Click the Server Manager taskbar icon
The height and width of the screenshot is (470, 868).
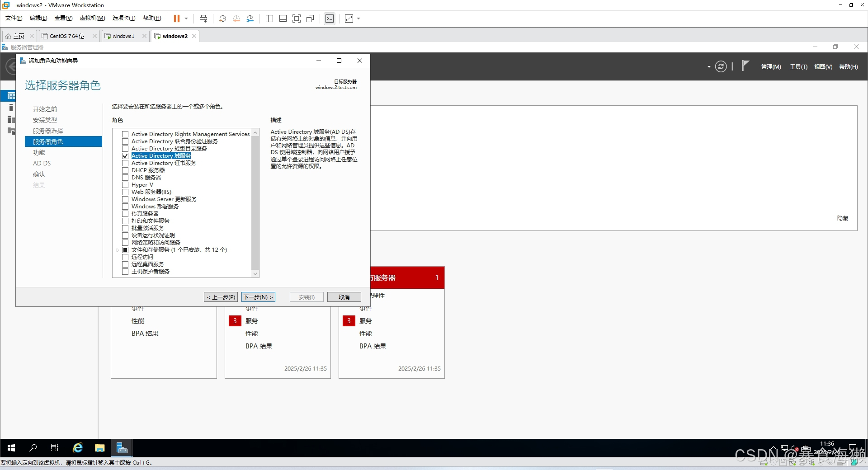pyautogui.click(x=122, y=448)
